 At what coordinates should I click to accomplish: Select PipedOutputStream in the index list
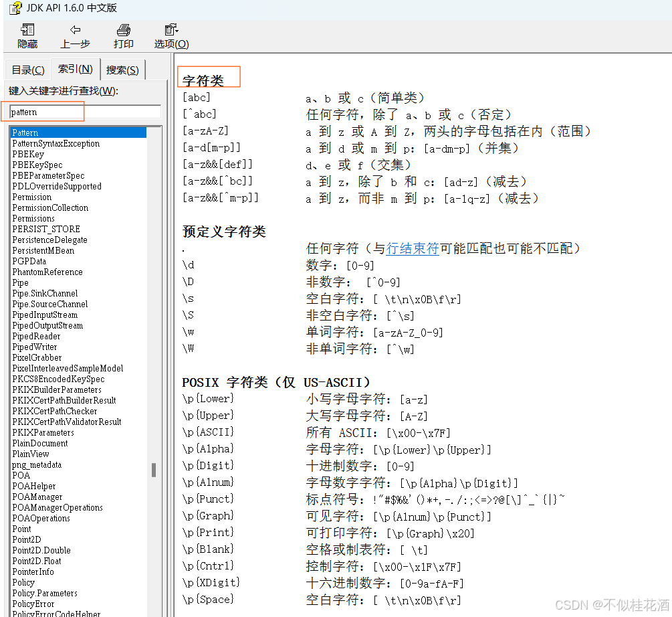click(47, 326)
